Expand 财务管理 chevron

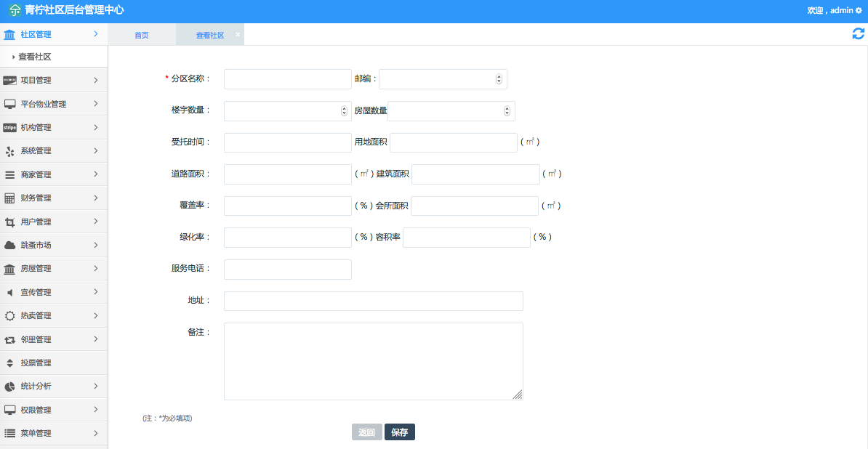[x=96, y=198]
